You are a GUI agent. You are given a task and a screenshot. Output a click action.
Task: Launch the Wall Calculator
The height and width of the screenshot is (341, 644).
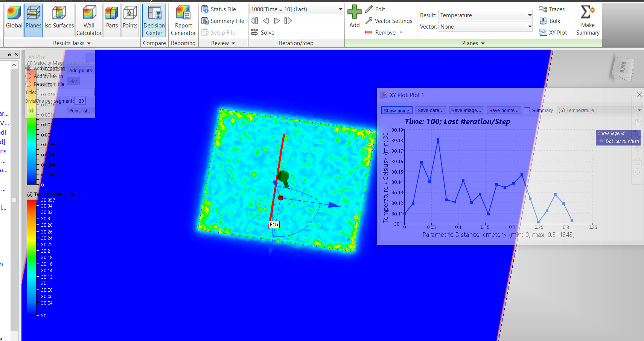89,21
